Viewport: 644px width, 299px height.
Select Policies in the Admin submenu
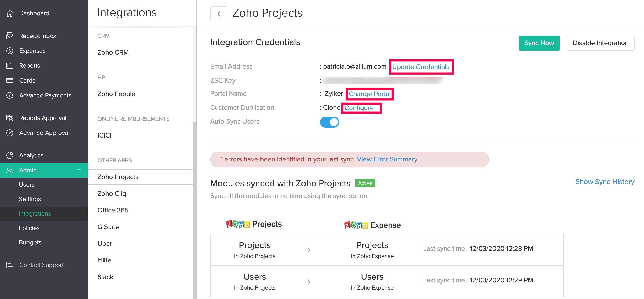click(x=29, y=228)
